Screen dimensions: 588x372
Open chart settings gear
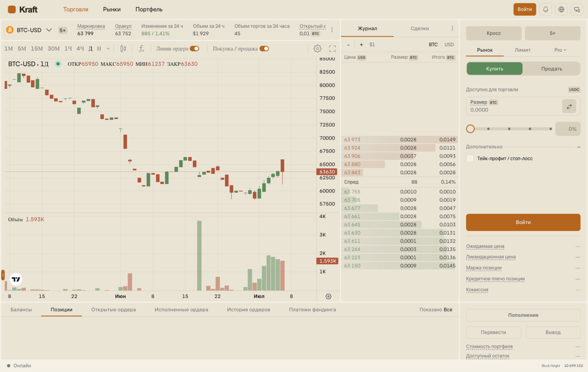point(317,49)
